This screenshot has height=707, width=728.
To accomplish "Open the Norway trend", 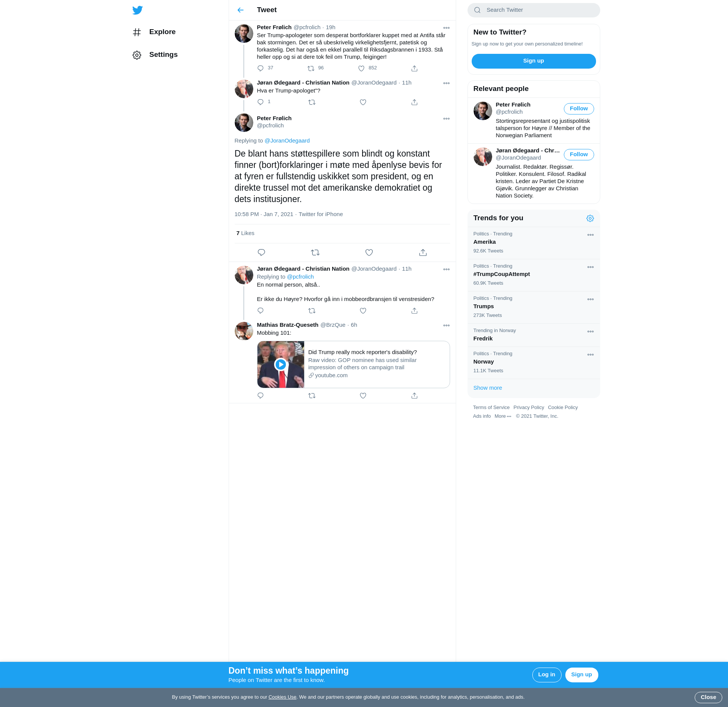I will pos(533,363).
